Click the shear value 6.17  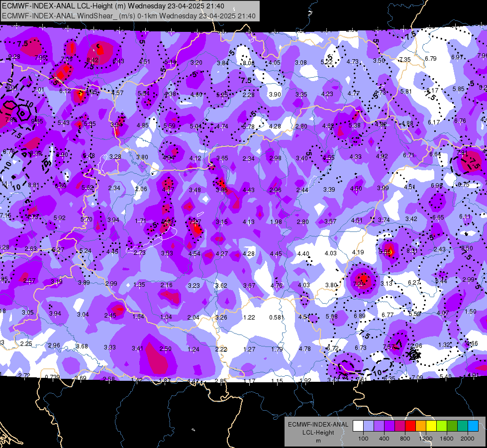click(434, 122)
